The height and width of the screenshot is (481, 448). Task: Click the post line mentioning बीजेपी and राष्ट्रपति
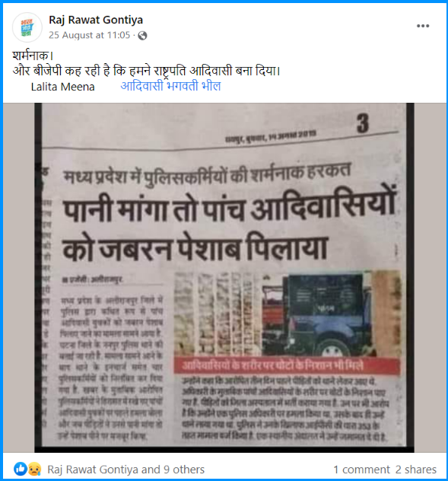[x=146, y=72]
